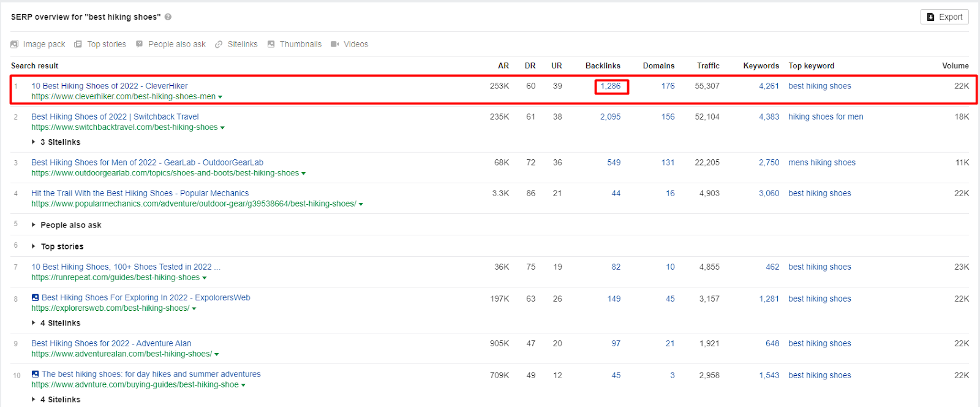Open dropdown arrow after explorersweb.com URL
The width and height of the screenshot is (980, 407).
(194, 308)
